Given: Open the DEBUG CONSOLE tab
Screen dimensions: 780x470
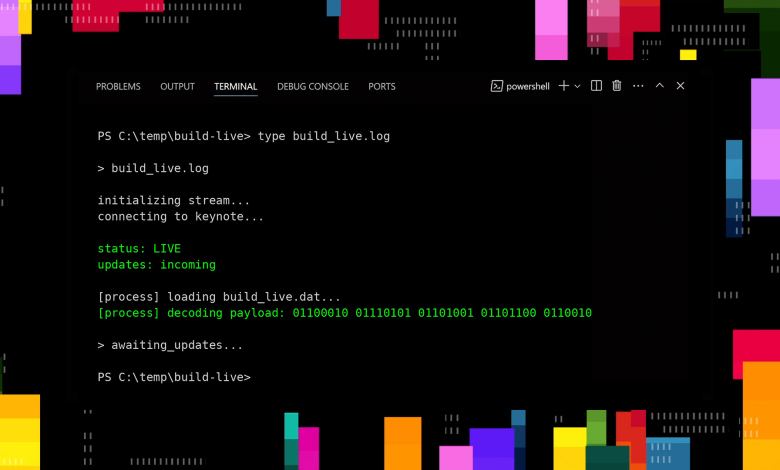Looking at the screenshot, I should coord(312,87).
